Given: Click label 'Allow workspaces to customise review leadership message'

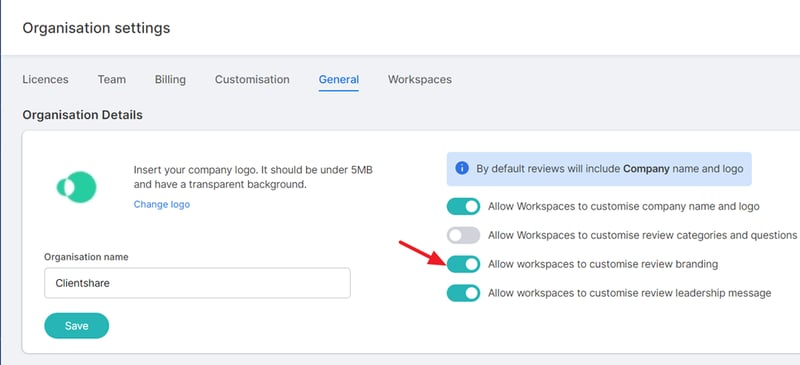Looking at the screenshot, I should pos(630,293).
